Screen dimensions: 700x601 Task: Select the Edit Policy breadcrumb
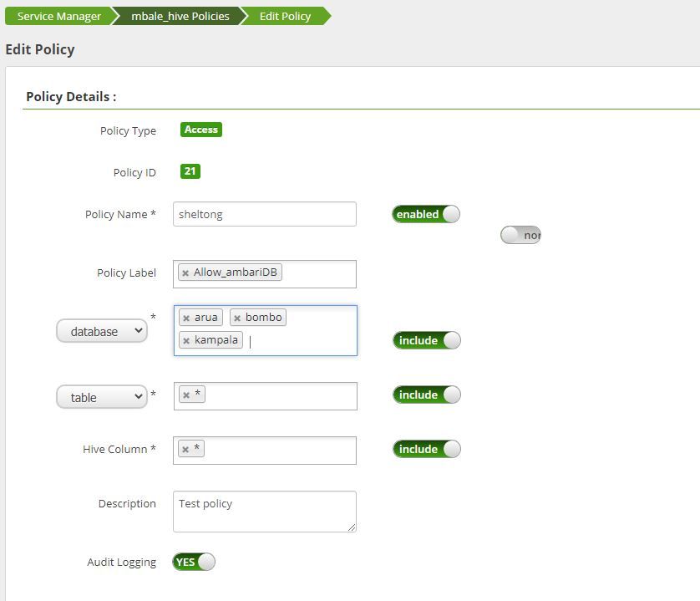285,16
